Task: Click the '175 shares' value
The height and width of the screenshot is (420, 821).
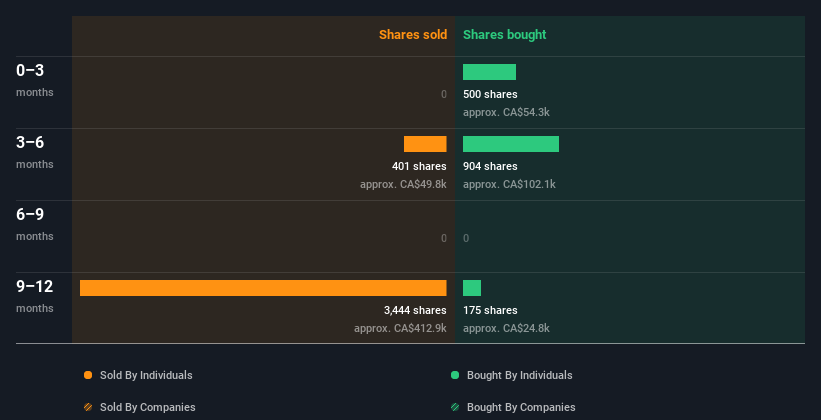Action: pyautogui.click(x=490, y=310)
